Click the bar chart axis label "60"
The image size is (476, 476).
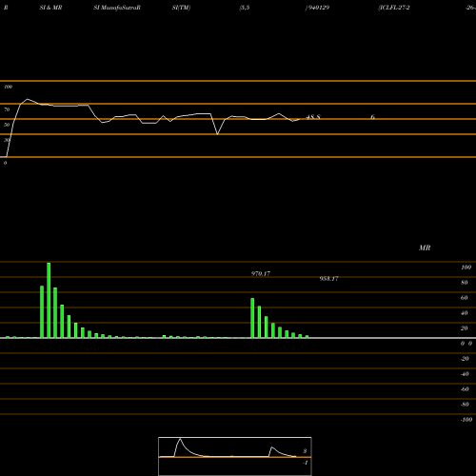coord(465,298)
